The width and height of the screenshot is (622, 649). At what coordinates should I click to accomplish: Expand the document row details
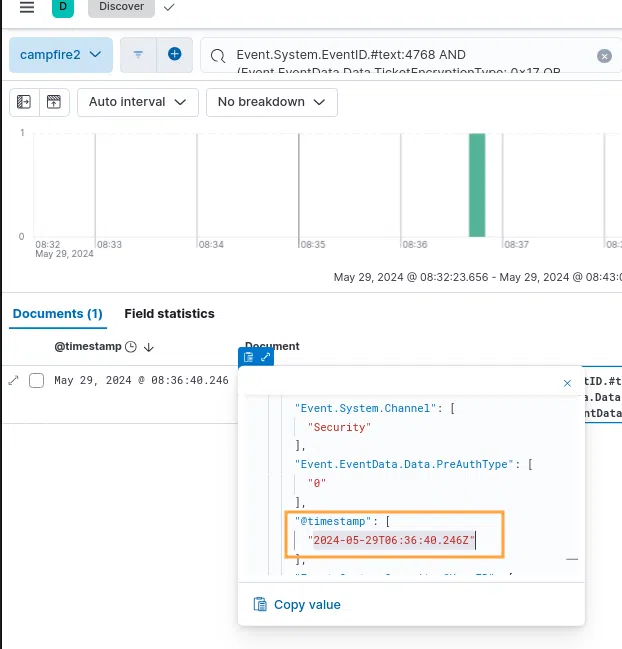click(x=14, y=380)
